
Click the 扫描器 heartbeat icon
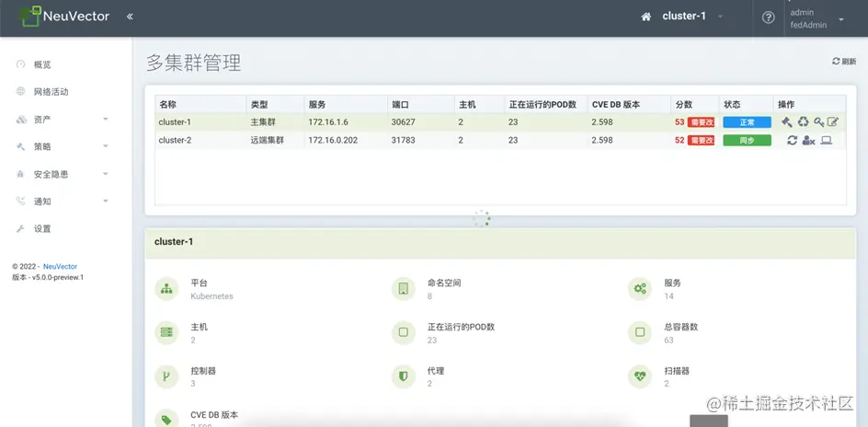tap(640, 376)
